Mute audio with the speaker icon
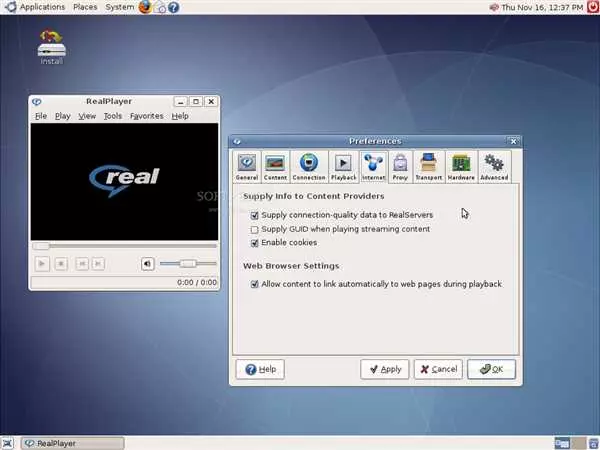Screen dimensions: 600x450 point(148,264)
